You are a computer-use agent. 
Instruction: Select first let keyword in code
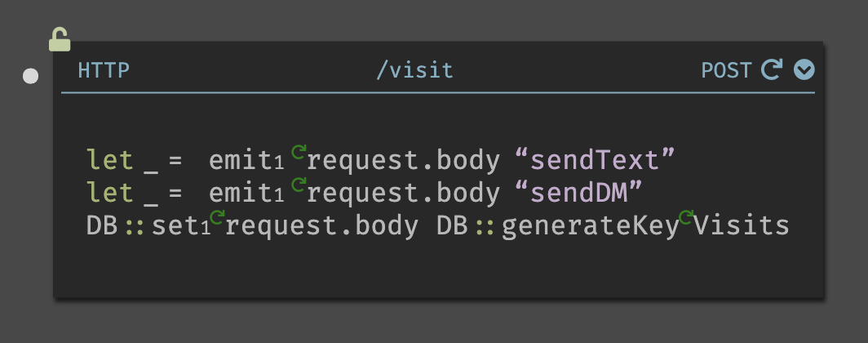click(109, 160)
